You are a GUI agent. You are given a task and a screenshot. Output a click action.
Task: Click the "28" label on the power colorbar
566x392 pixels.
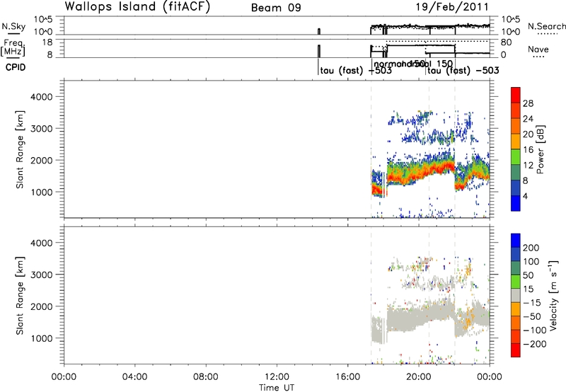point(528,103)
